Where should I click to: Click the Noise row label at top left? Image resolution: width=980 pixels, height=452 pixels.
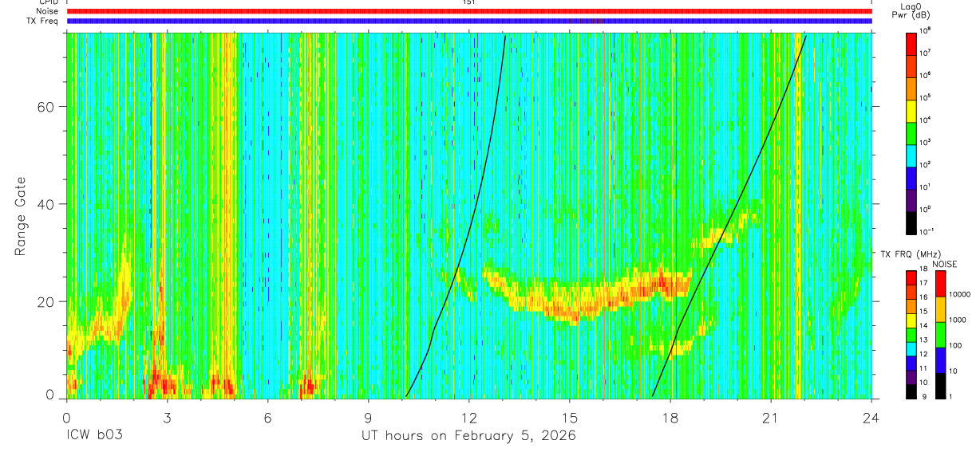tap(48, 11)
